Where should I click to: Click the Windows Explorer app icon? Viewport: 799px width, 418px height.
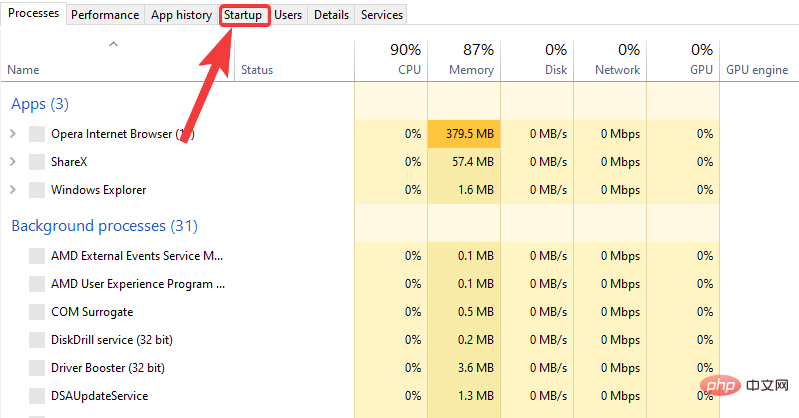point(37,190)
